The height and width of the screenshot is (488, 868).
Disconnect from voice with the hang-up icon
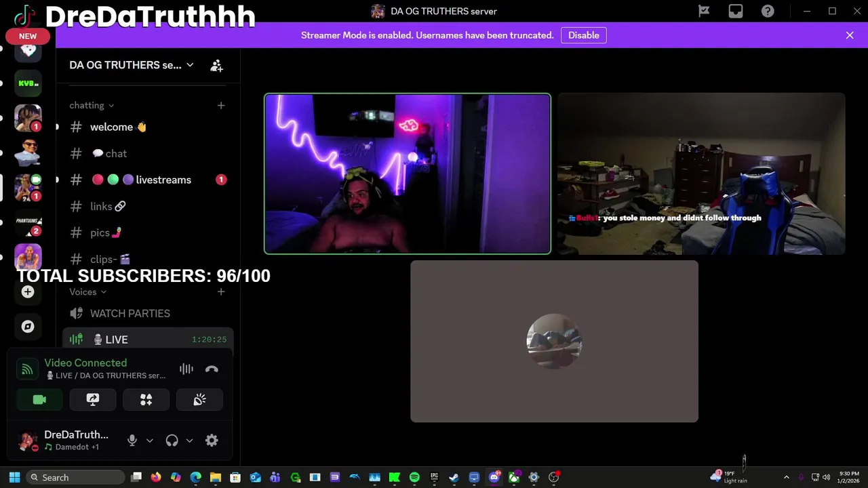click(212, 369)
